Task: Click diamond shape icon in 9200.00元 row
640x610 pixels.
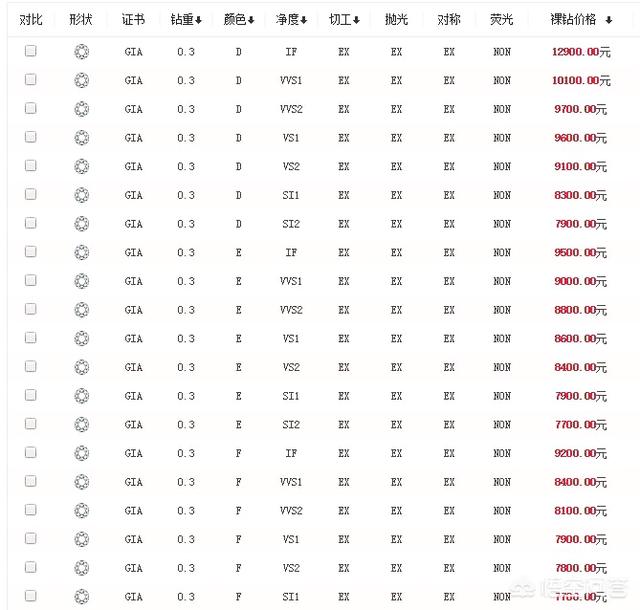Action: click(x=82, y=454)
